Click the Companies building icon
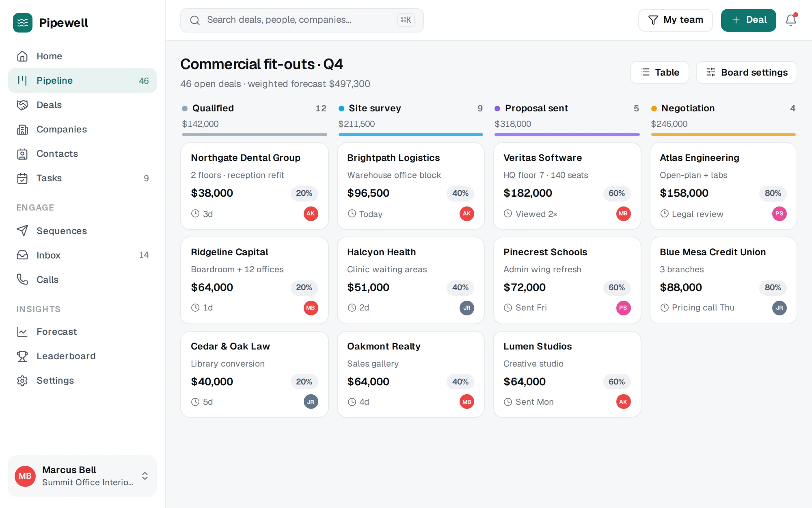The height and width of the screenshot is (508, 812). point(22,129)
